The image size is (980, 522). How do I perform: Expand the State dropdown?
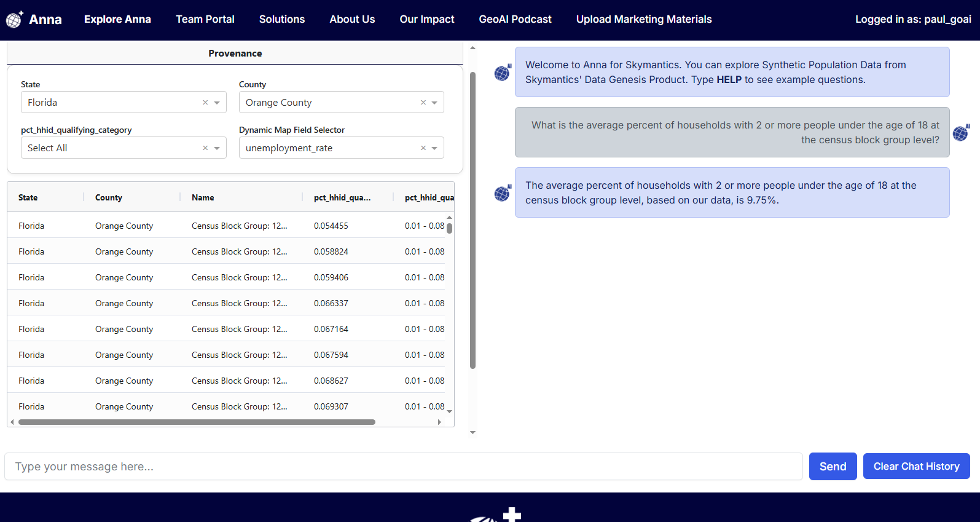click(217, 103)
